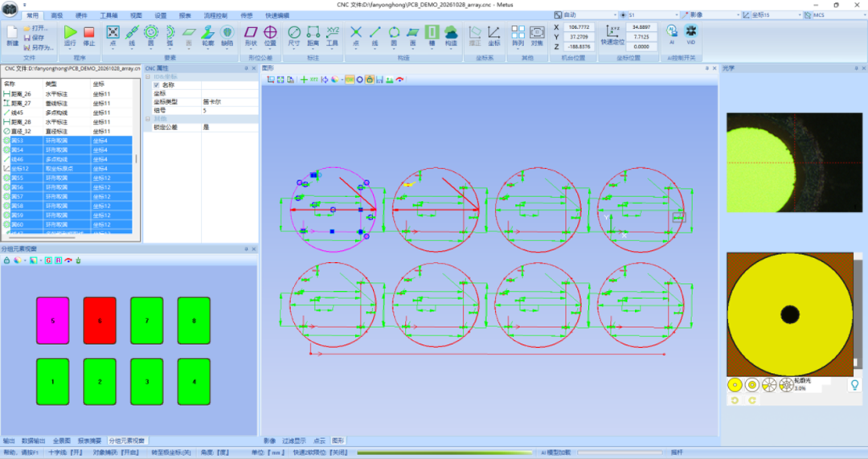This screenshot has width=868, height=459.
Task: Collapse the ID&坐标 property section
Action: [148, 76]
